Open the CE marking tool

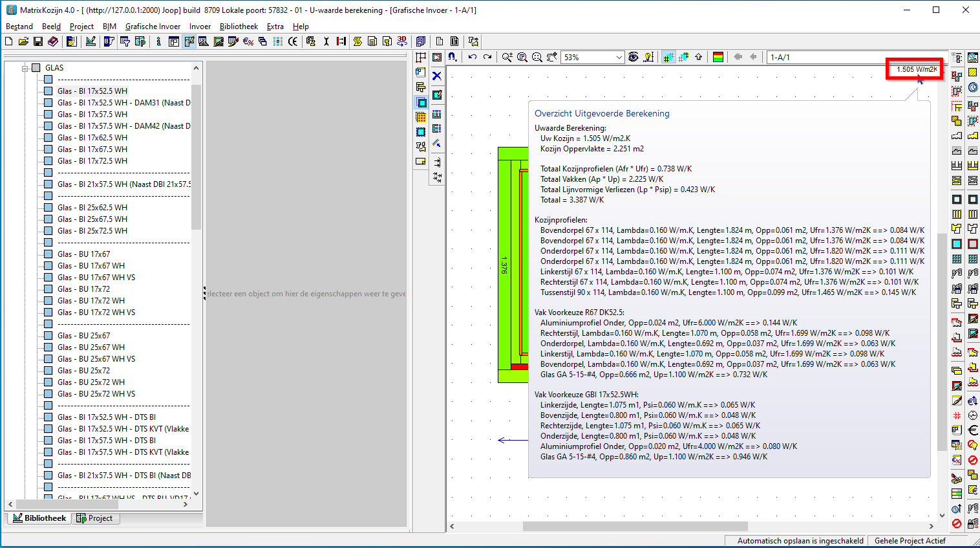[x=293, y=41]
